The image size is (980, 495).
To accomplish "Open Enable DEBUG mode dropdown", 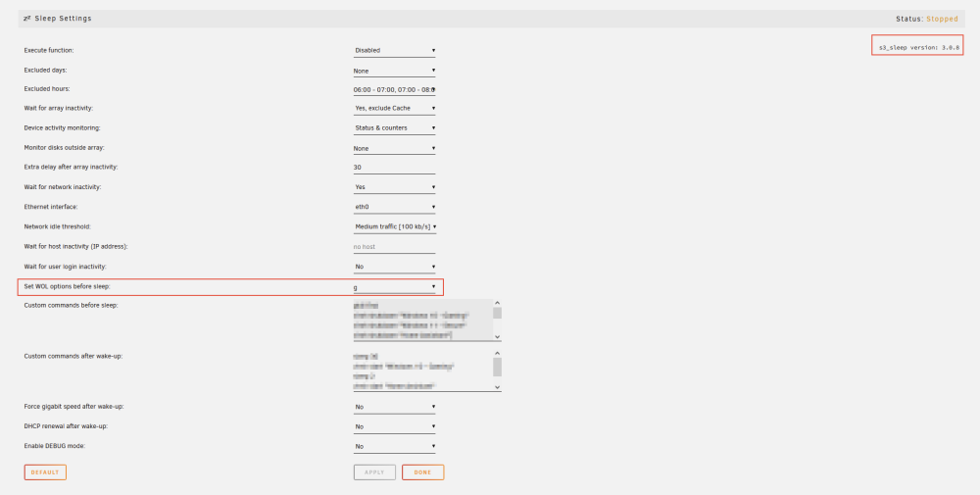I will tap(394, 446).
